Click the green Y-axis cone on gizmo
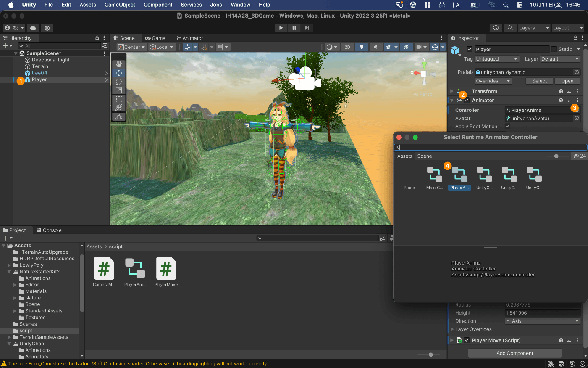This screenshot has height=368, width=588. (424, 65)
